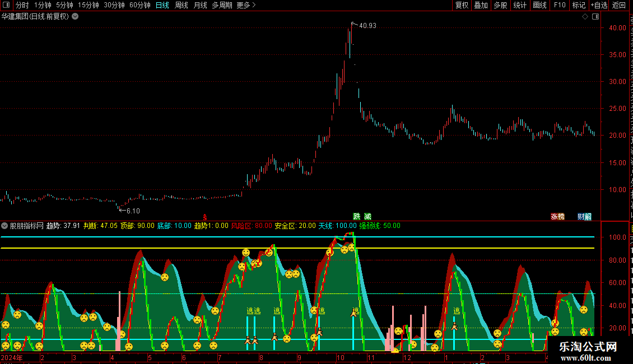Open 多周期 multi-period view
633x364 pixels.
[x=222, y=5]
